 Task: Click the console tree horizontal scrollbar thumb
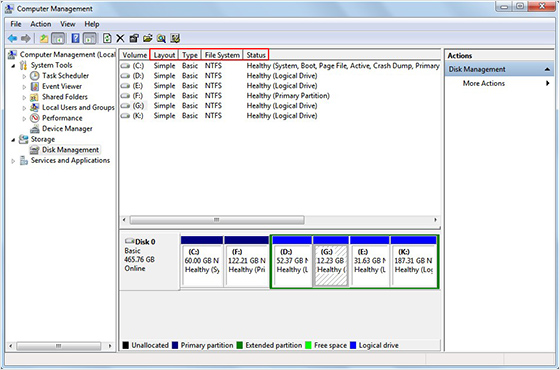[x=59, y=346]
